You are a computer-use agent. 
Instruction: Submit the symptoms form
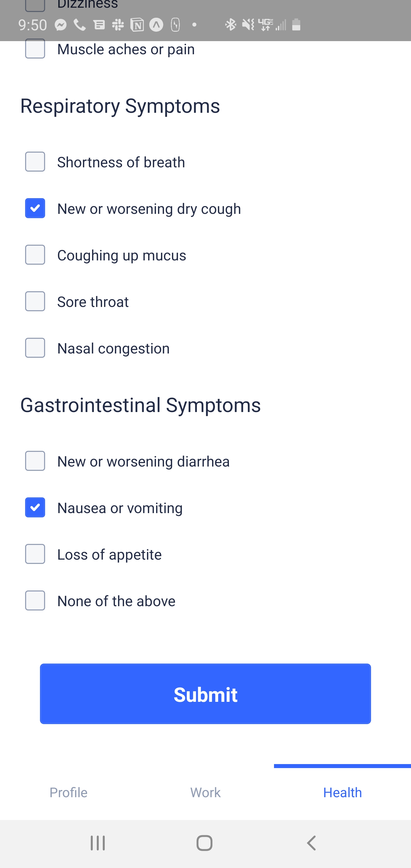pyautogui.click(x=205, y=694)
